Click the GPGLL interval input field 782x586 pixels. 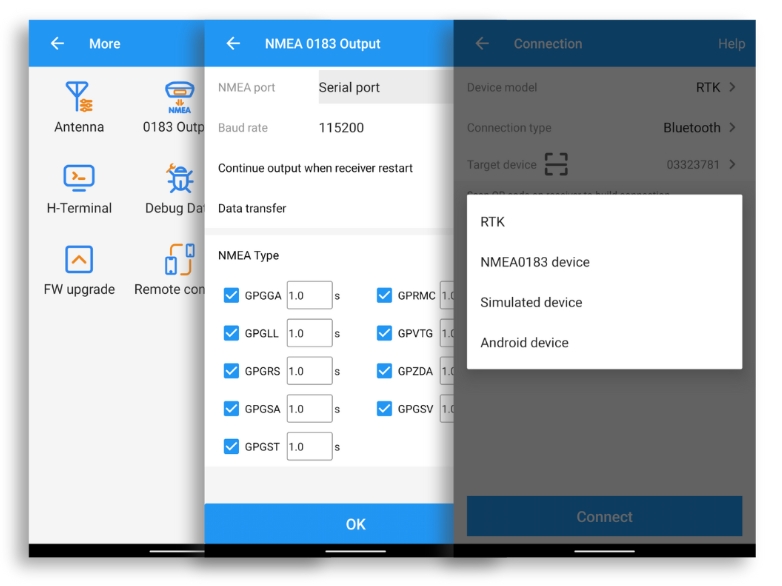click(x=309, y=333)
